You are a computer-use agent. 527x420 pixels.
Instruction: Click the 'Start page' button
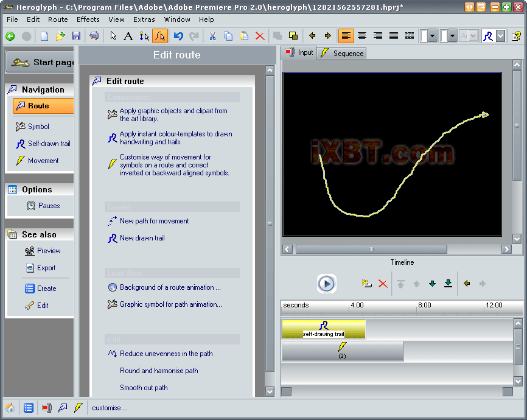coord(40,62)
